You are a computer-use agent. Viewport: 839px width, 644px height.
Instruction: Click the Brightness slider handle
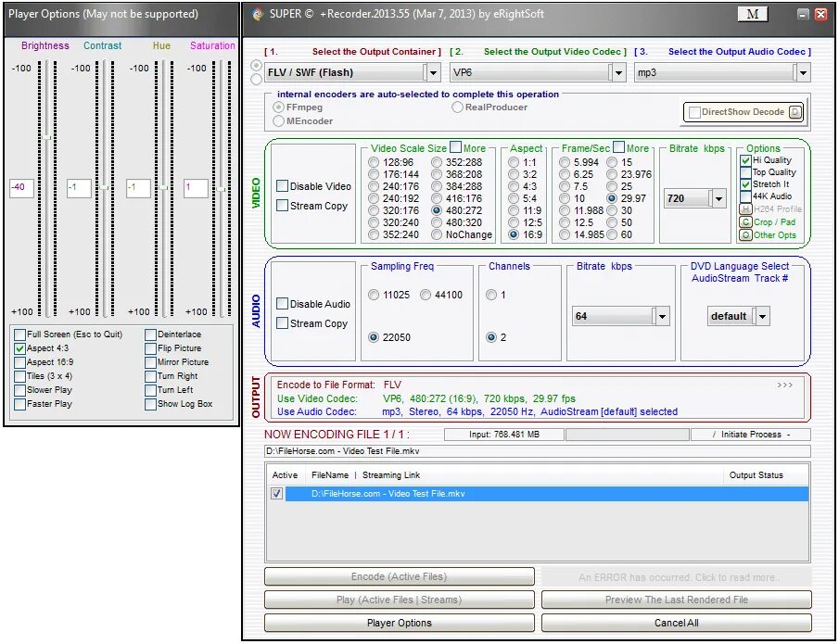47,137
